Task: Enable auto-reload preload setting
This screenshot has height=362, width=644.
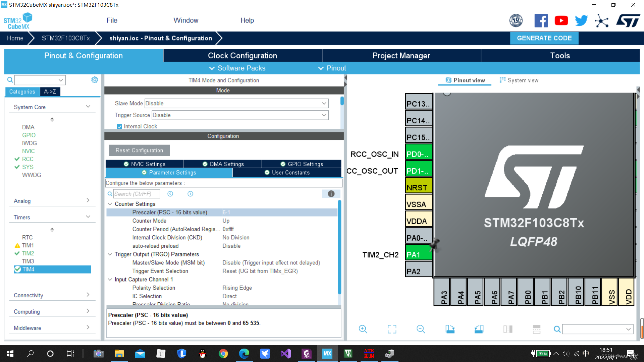Action: (231, 246)
